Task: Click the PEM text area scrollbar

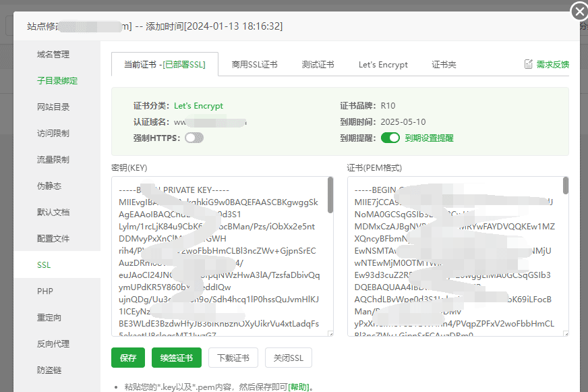Action: 566,186
